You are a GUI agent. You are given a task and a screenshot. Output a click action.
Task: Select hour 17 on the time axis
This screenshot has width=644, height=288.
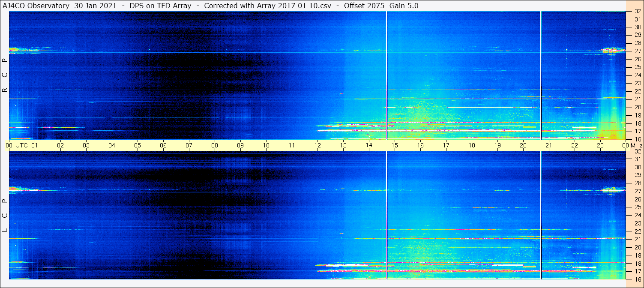point(446,145)
